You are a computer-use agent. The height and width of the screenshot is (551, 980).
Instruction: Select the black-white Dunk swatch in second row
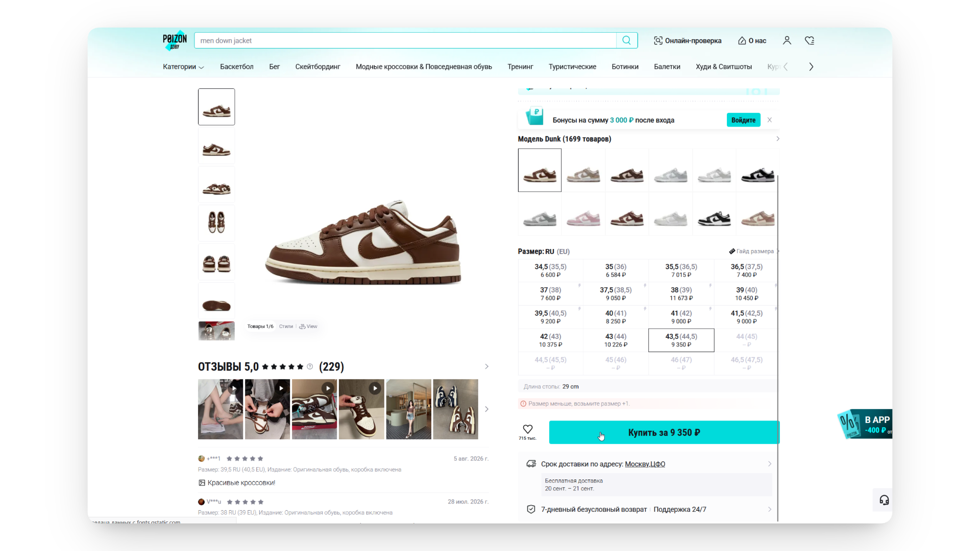click(714, 214)
